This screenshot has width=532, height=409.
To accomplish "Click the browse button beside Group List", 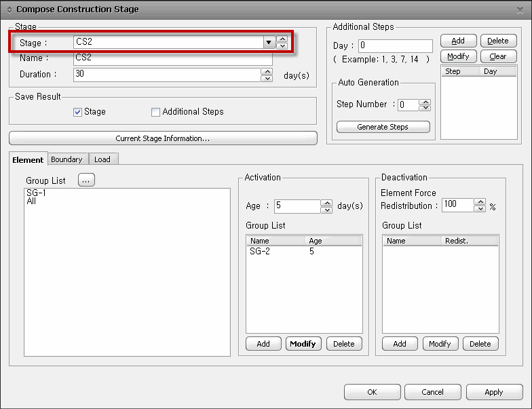I will coord(86,180).
